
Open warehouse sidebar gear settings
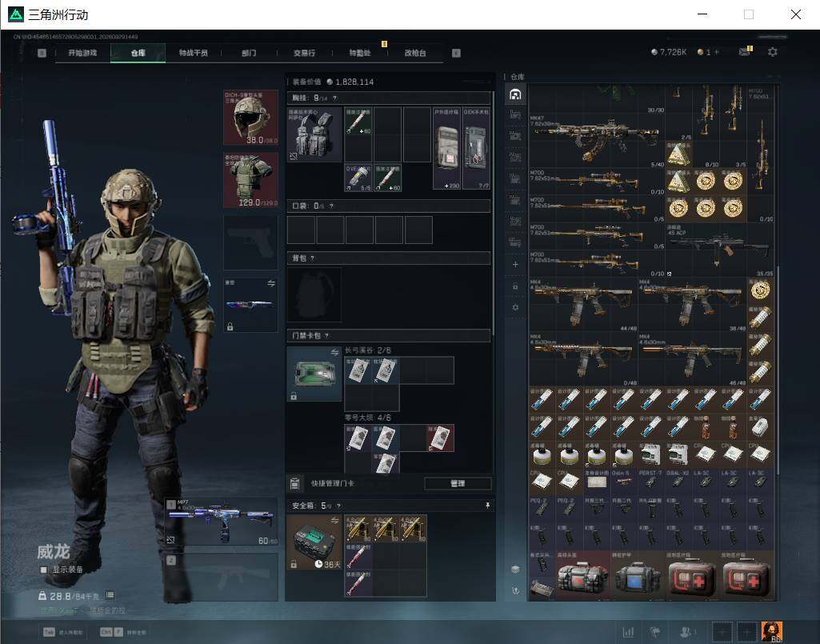pos(516,308)
